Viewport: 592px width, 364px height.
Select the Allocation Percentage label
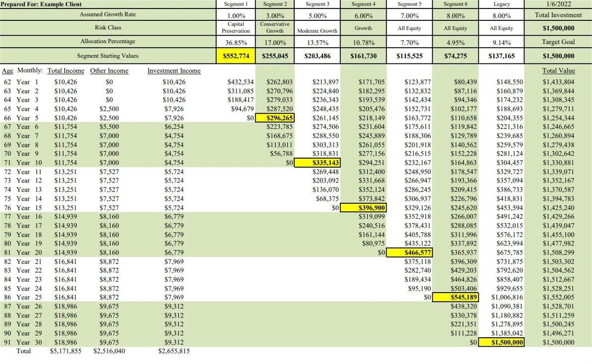[x=108, y=41]
